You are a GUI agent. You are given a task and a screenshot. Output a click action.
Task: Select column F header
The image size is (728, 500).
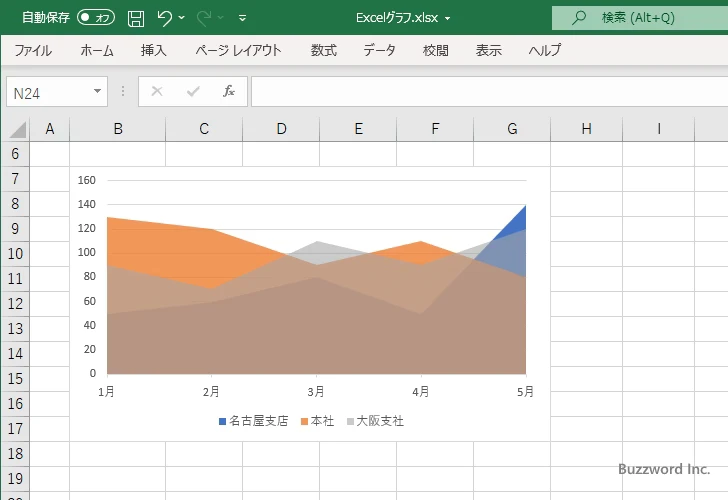point(435,129)
